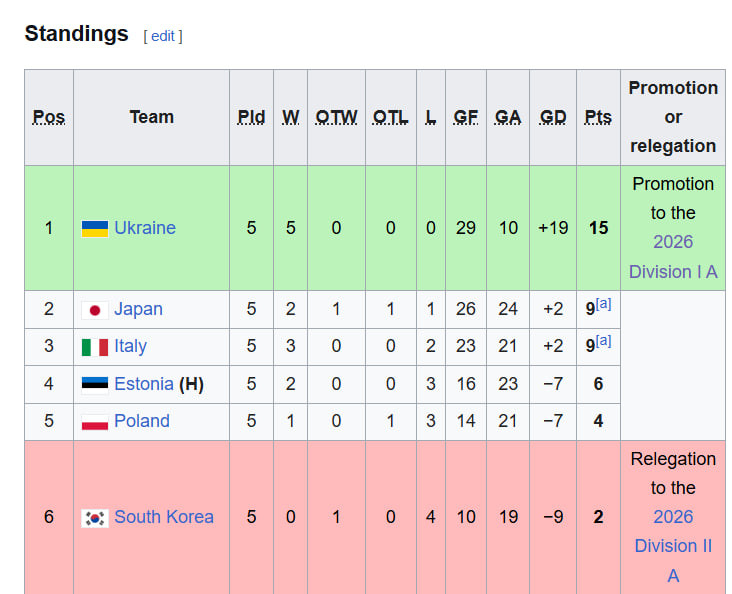Click the GD column header abbreviation
Image resolution: width=732 pixels, height=594 pixels.
point(553,117)
